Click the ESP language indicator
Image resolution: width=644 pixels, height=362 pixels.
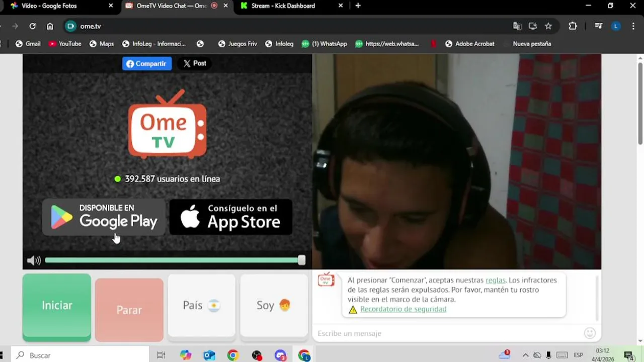(x=579, y=355)
